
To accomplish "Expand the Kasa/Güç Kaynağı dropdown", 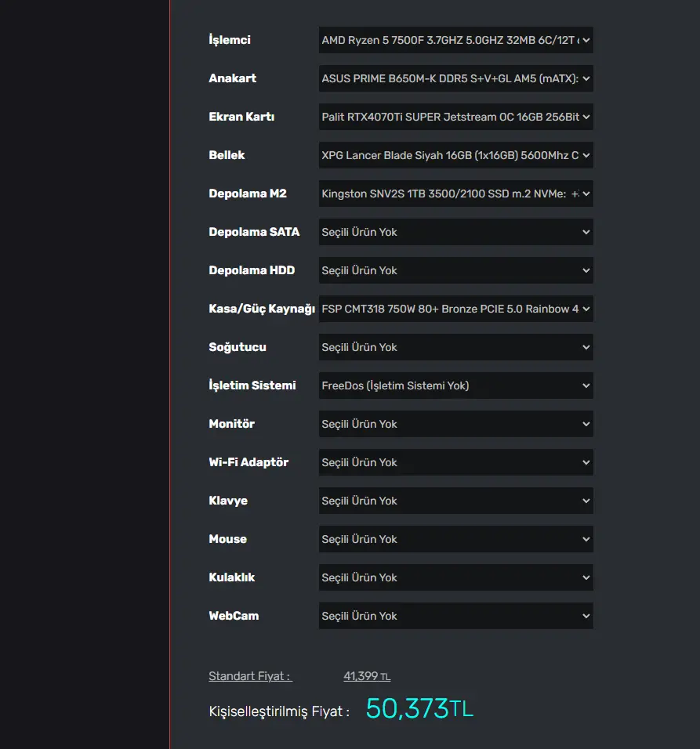I will [x=456, y=309].
